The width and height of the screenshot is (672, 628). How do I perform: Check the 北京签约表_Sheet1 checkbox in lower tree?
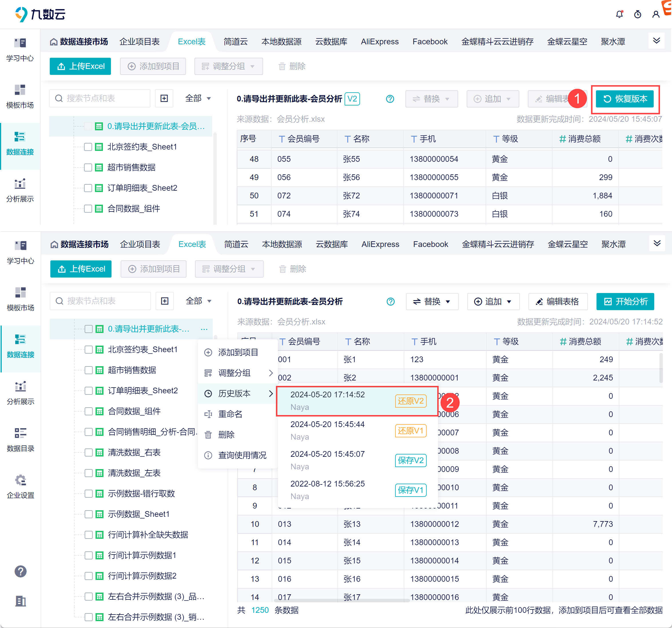pos(89,350)
